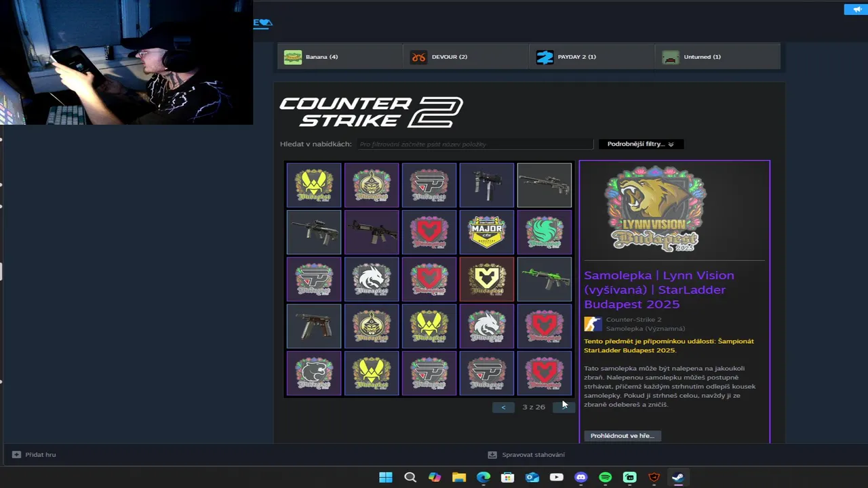The image size is (868, 488).
Task: Select the highlighted grey sniper rifle item
Action: click(545, 185)
